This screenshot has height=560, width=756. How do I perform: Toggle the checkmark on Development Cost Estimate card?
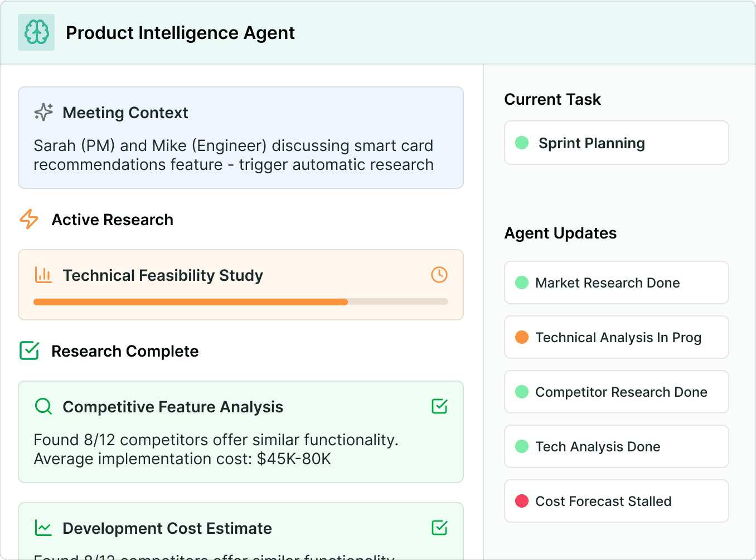click(439, 528)
